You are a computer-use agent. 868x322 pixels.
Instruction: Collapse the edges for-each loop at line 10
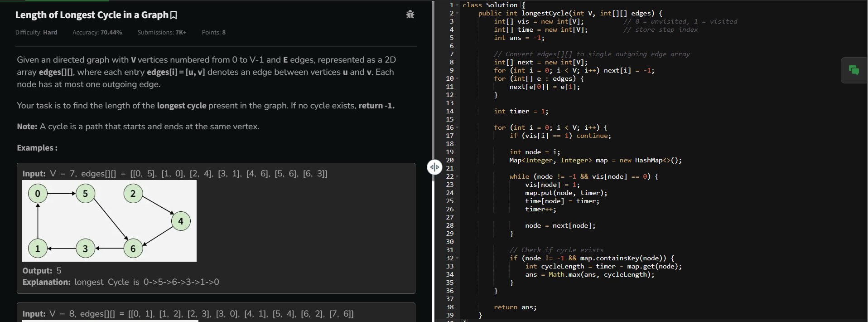pyautogui.click(x=457, y=78)
